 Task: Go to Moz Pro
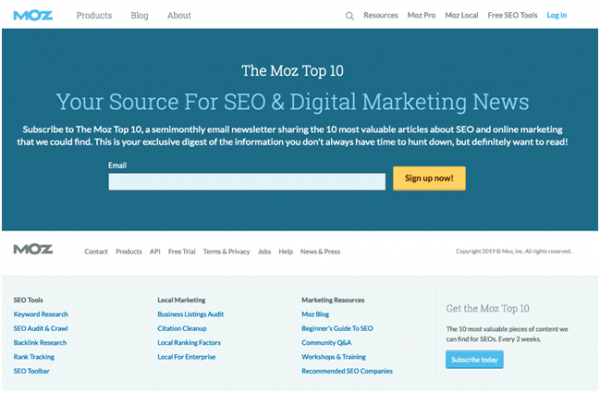click(421, 15)
